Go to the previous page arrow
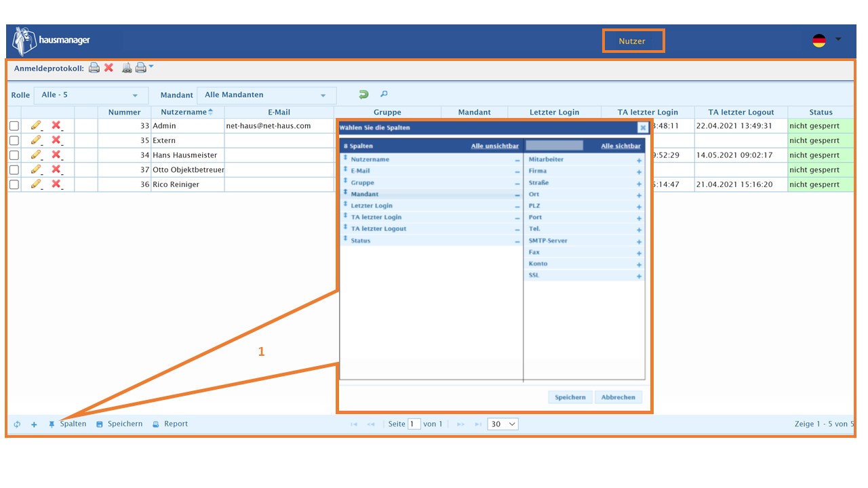Screen dimensions: 868x488 371,424
